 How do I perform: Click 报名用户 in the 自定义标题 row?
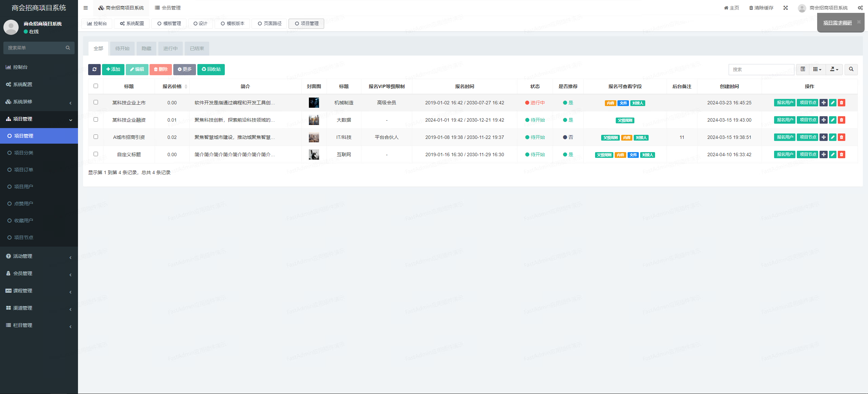pos(785,154)
